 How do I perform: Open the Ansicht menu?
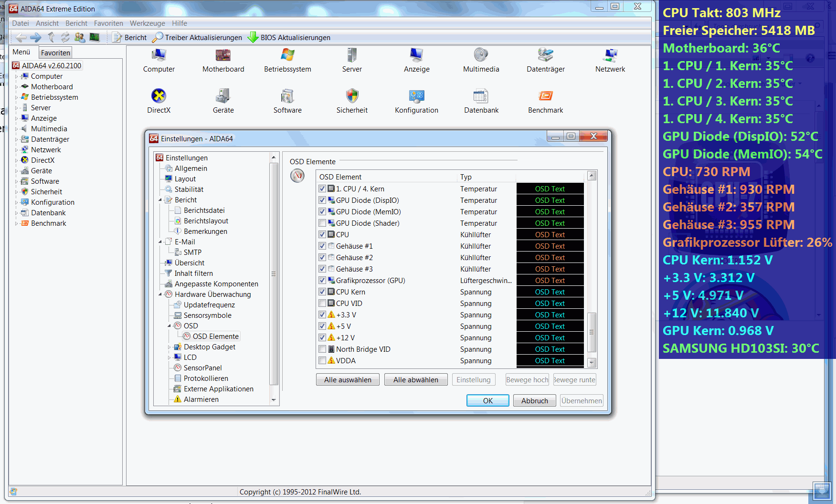pyautogui.click(x=47, y=23)
